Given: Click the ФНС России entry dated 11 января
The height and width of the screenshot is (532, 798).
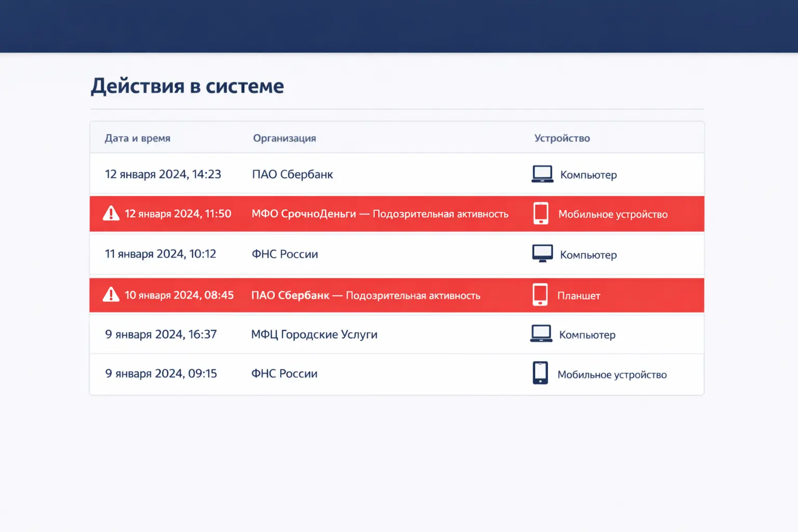Looking at the screenshot, I should [x=285, y=254].
